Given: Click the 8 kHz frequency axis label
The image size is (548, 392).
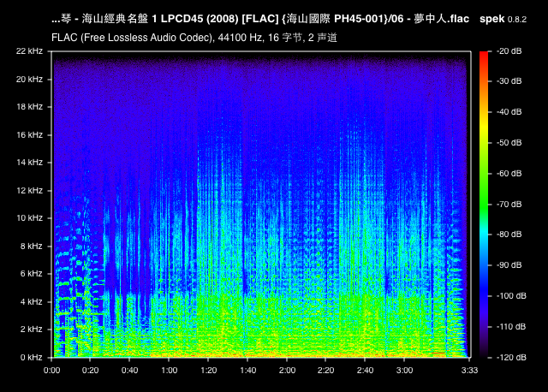Looking at the screenshot, I should coord(31,246).
